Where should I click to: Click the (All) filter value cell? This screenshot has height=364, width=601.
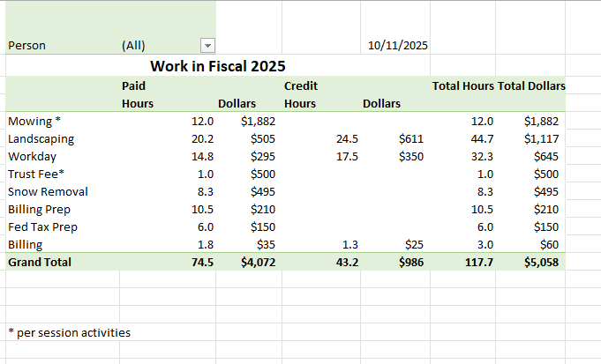pyautogui.click(x=133, y=46)
